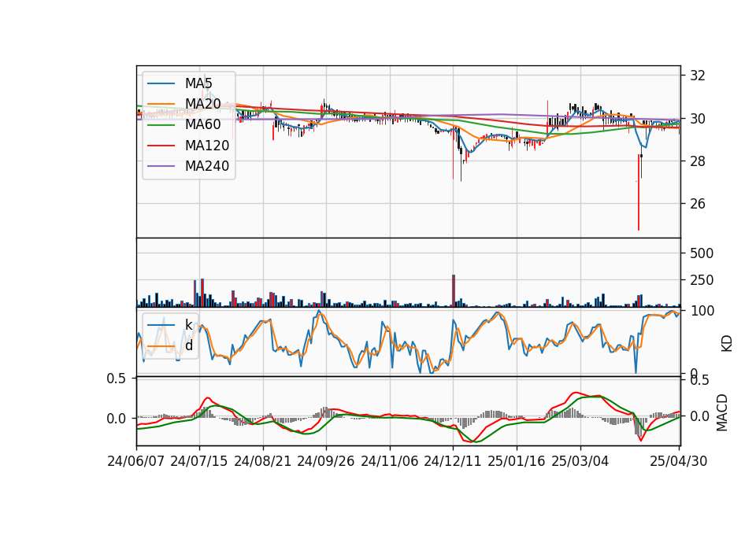The width and height of the screenshot is (756, 543).
Task: Click the KD axis label
Action: pyautogui.click(x=727, y=344)
